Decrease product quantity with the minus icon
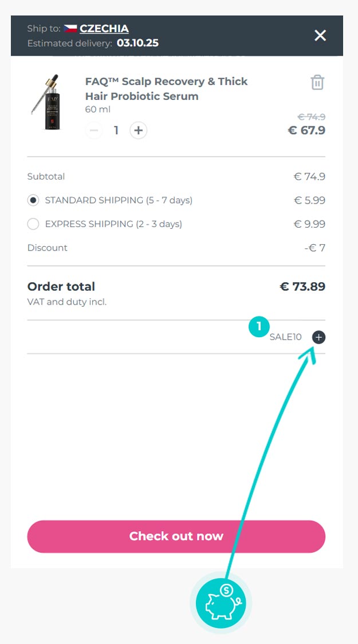Viewport: 358px width, 644px height. (x=95, y=130)
